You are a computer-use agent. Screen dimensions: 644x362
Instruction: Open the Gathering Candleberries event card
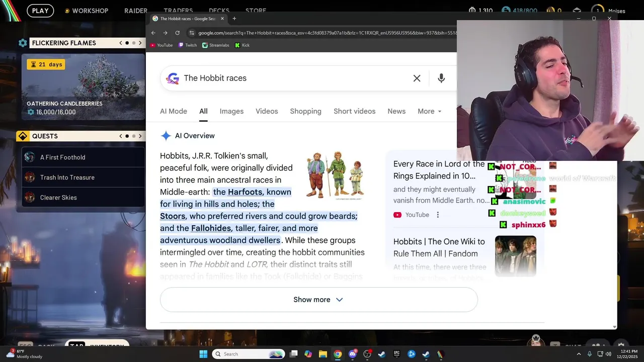click(83, 87)
